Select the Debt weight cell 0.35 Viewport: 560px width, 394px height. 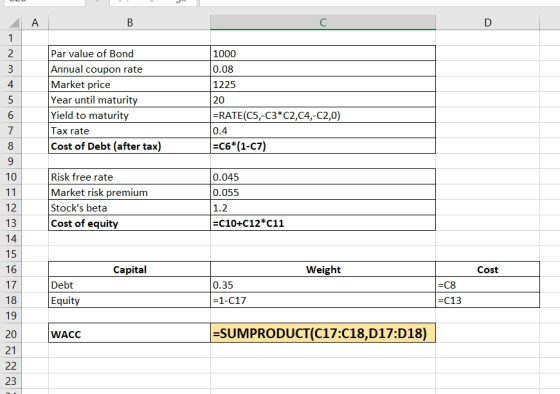(x=323, y=285)
